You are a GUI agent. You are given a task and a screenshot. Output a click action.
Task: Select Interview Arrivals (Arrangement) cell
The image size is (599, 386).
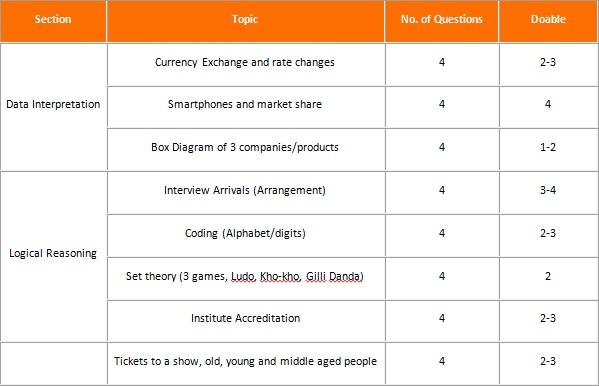click(x=246, y=193)
